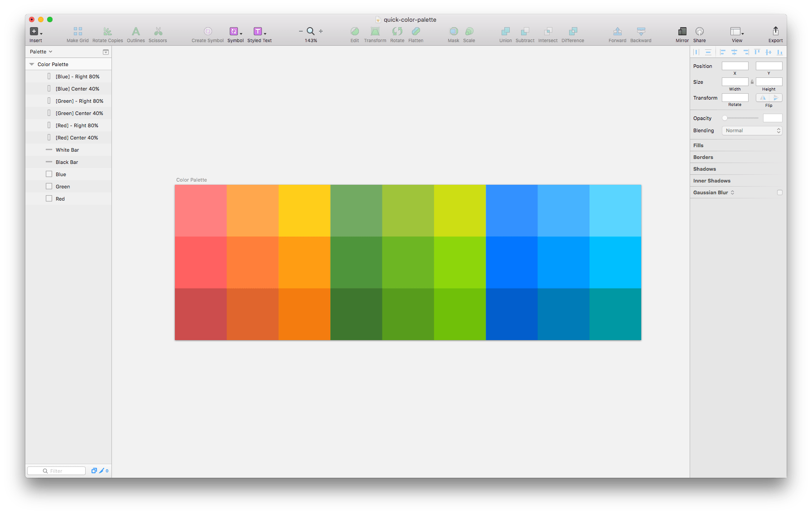Open the Palette page dropdown
This screenshot has width=812, height=514.
pyautogui.click(x=41, y=52)
